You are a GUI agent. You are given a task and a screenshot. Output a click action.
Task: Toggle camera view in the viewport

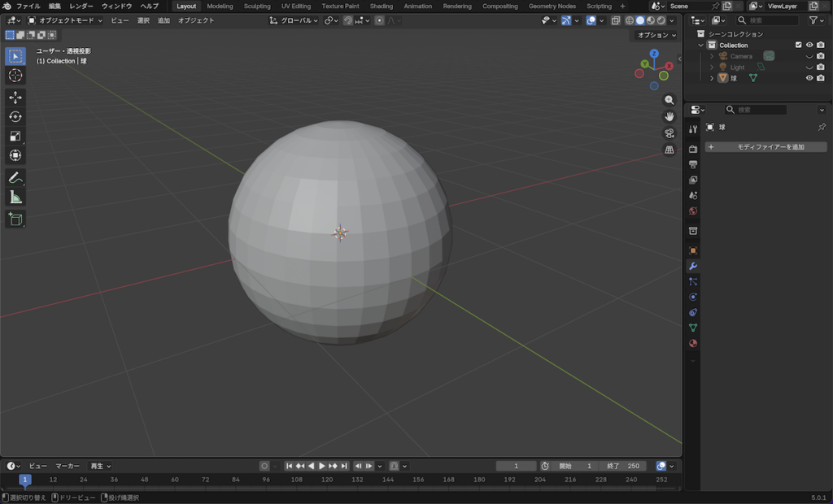coord(669,133)
